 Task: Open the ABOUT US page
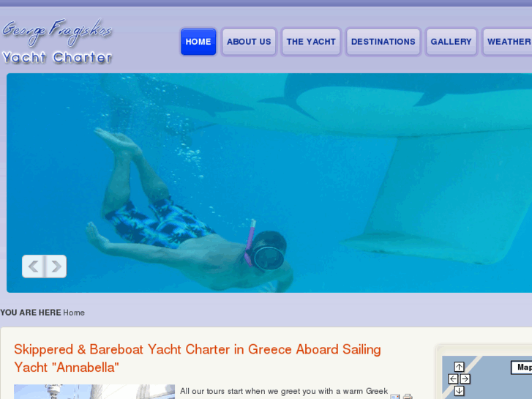tap(249, 42)
